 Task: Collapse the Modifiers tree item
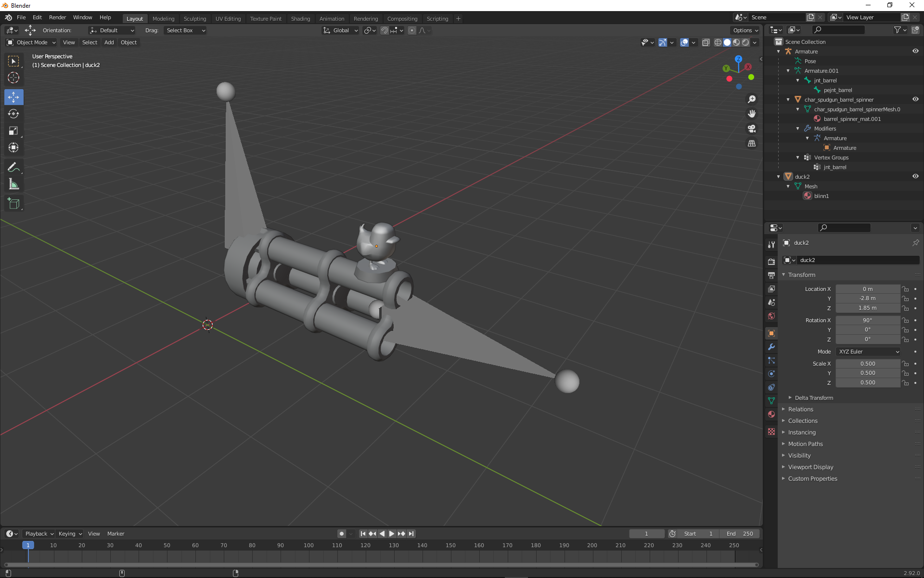(798, 129)
